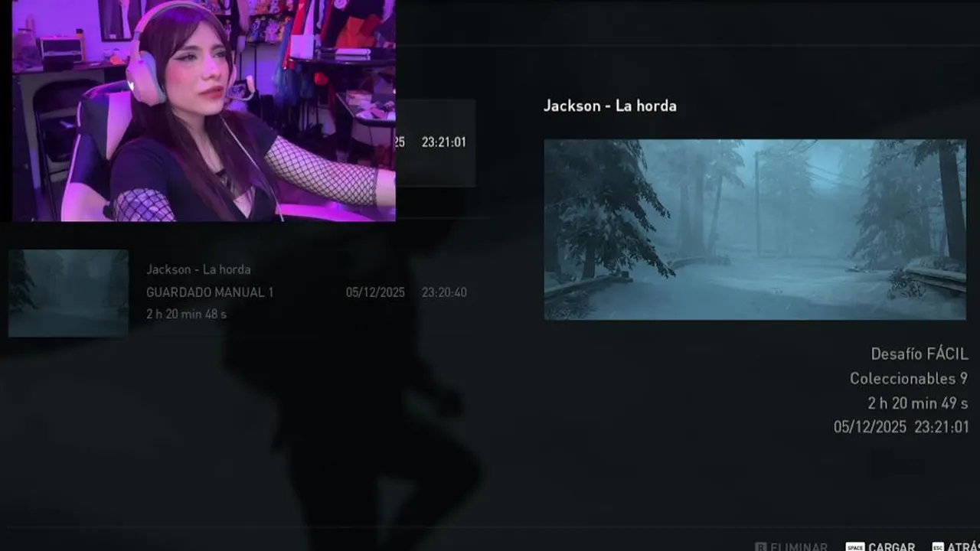
Task: Click the large Jackson - La horda preview image
Action: (x=755, y=230)
